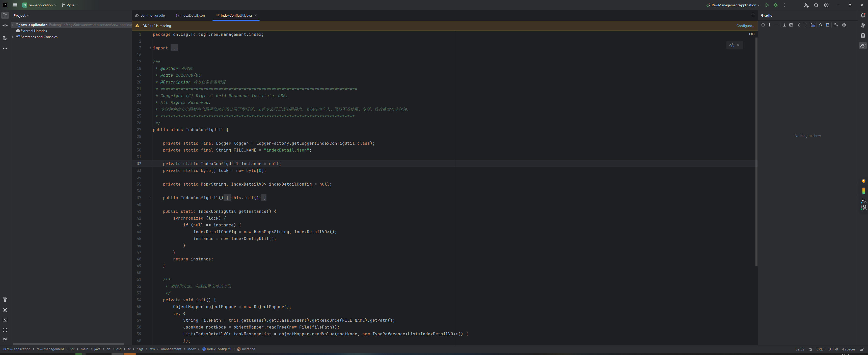The width and height of the screenshot is (868, 355).
Task: Open the Build hammer tool window
Action: click(5, 300)
